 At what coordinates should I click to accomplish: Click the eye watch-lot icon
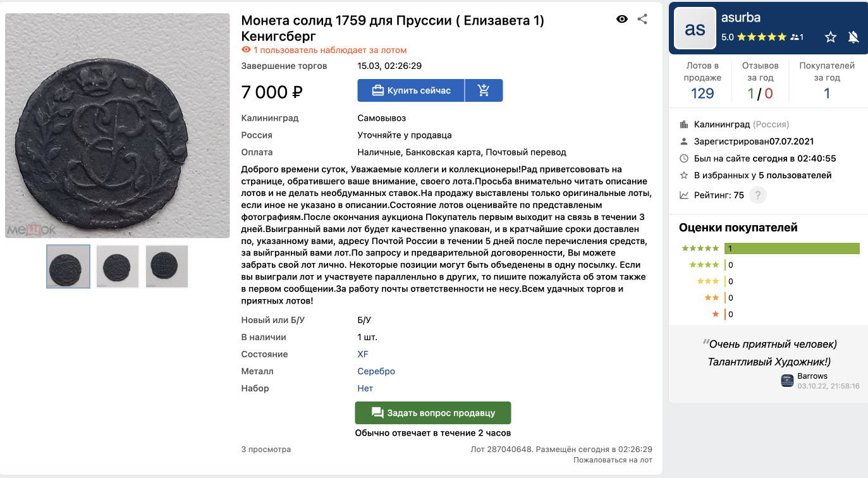(x=622, y=19)
